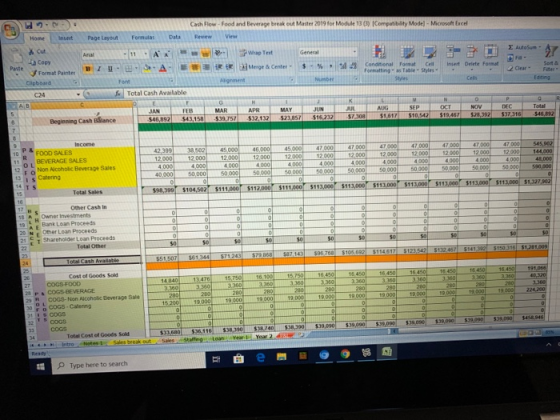Click the Copy icon
The image size is (560, 420).
[32, 62]
